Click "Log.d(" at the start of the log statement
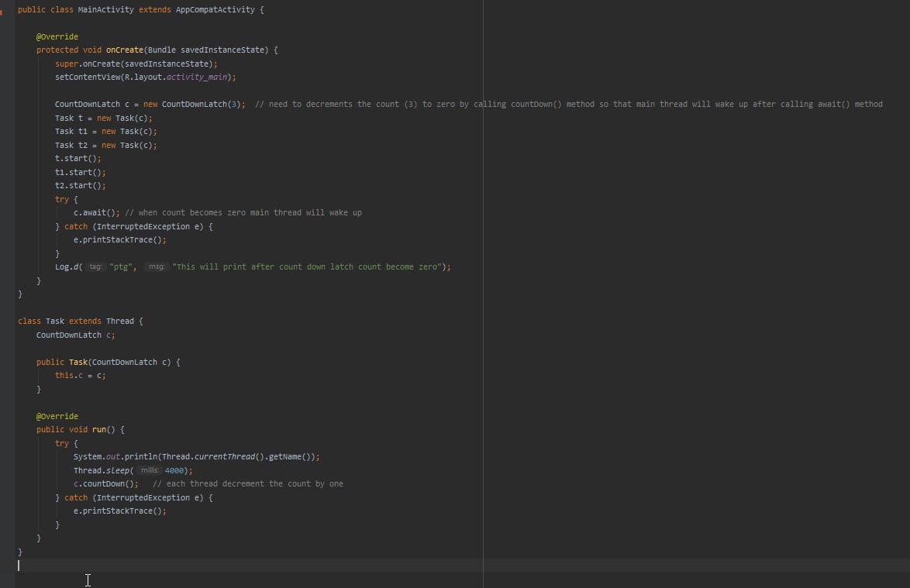910x588 pixels. click(68, 267)
